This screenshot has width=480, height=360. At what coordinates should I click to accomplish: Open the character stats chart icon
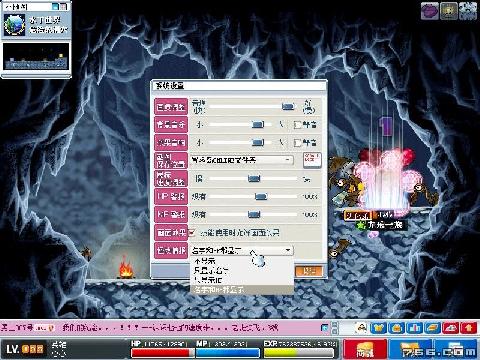pos(415,328)
